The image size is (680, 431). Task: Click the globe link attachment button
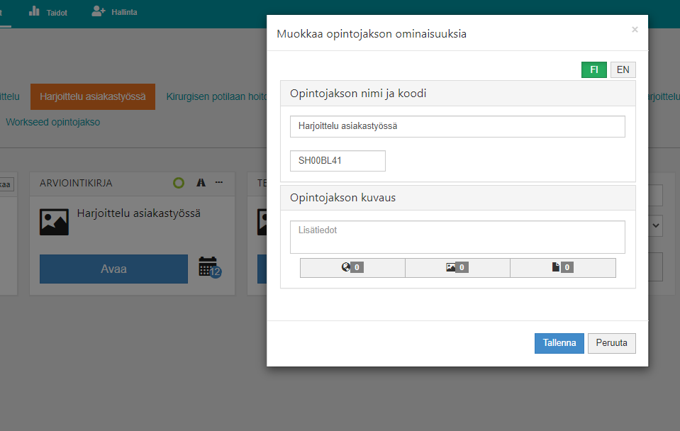tap(352, 268)
